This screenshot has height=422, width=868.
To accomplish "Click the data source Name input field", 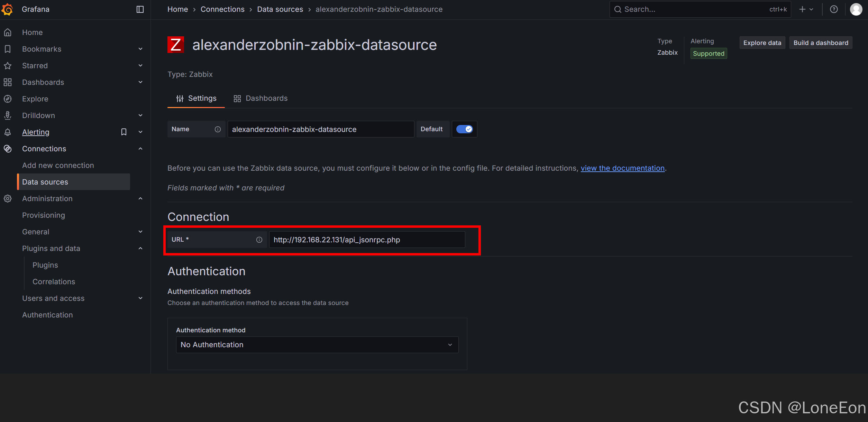I will pyautogui.click(x=321, y=129).
